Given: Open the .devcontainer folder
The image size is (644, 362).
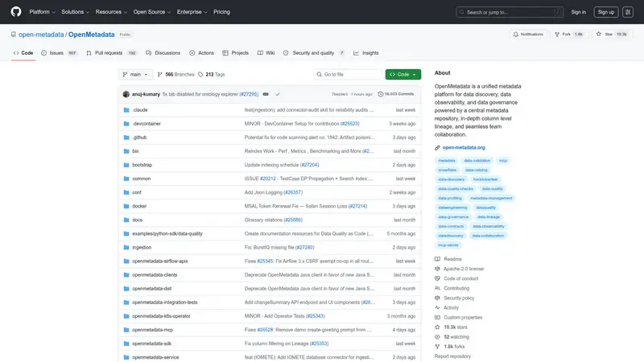Looking at the screenshot, I should coord(147,124).
